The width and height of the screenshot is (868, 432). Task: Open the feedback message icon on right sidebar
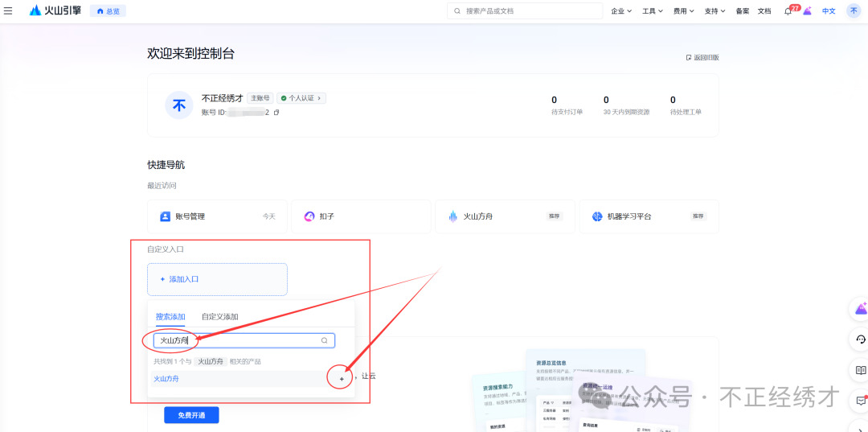[x=861, y=400]
